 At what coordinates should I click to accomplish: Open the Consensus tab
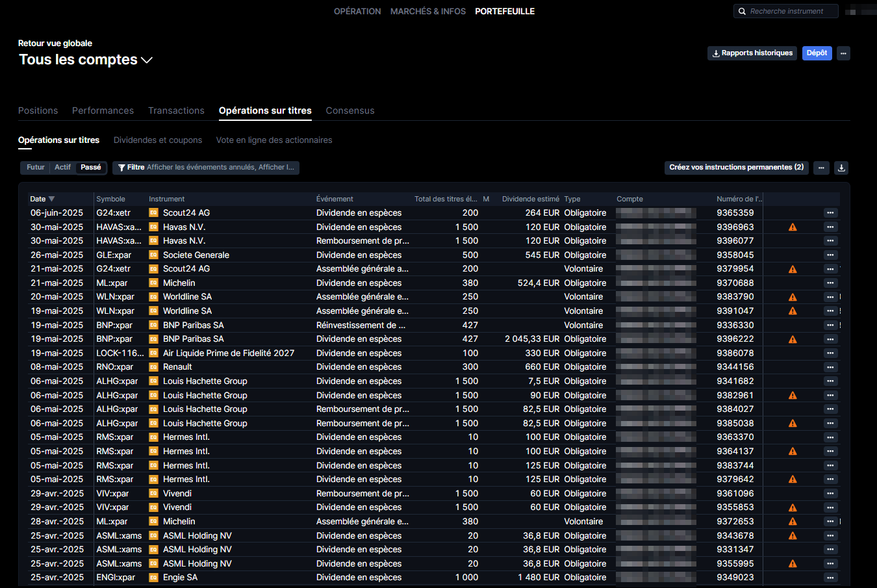(x=350, y=110)
